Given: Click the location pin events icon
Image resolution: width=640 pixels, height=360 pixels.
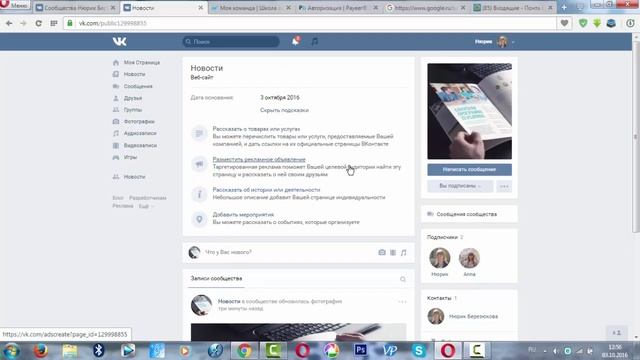Looking at the screenshot, I should (199, 219).
